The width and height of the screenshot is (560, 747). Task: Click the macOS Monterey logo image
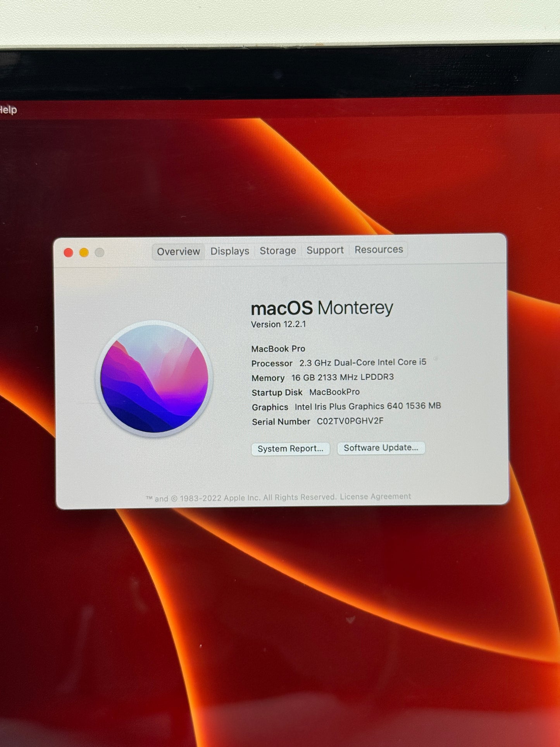coord(155,379)
